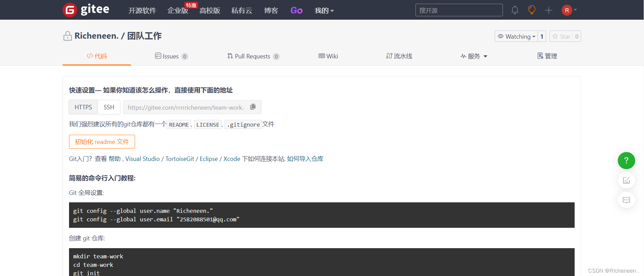This screenshot has height=276, width=644.
Task: Click the Go logo in navigation
Action: 296,11
